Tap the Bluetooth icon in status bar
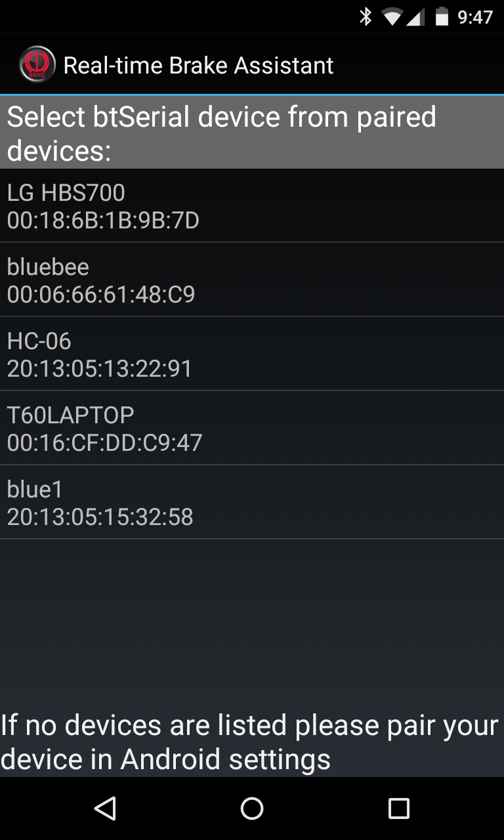504x840 pixels. coord(366,16)
